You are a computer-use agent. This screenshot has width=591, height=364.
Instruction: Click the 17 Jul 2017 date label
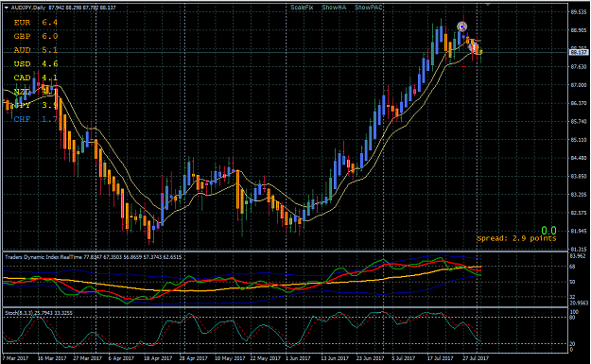(441, 358)
